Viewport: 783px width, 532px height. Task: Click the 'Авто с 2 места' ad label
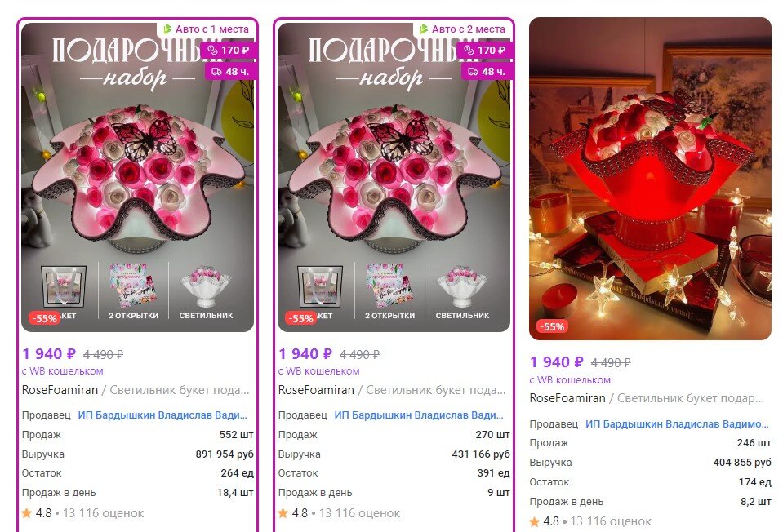462,29
